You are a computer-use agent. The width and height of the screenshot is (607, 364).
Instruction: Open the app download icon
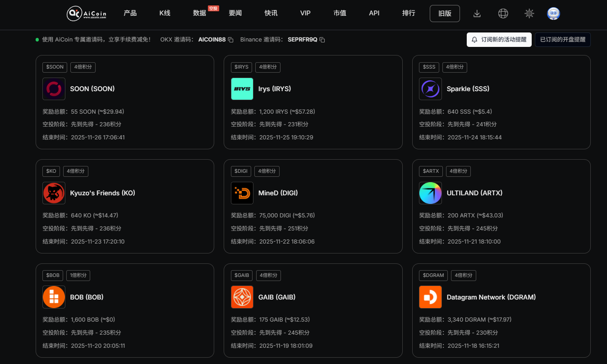(x=477, y=14)
